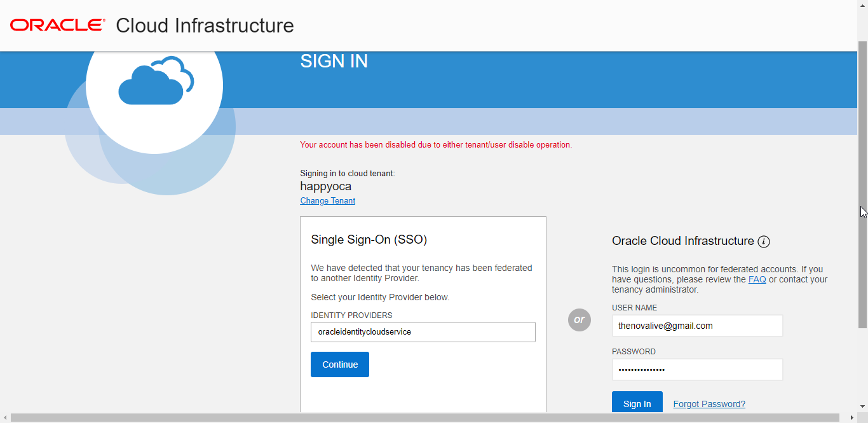The height and width of the screenshot is (423, 868).
Task: Open the FAQ link
Action: pyautogui.click(x=757, y=279)
